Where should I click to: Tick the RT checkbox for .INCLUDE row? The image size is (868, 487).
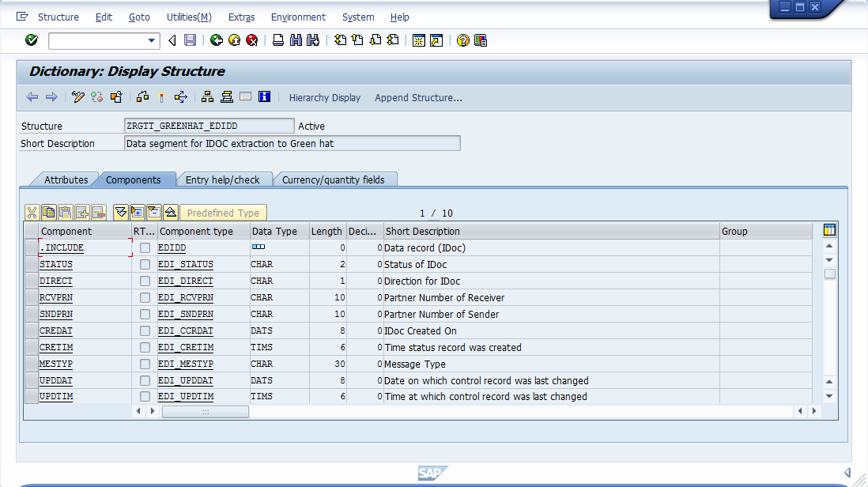145,248
